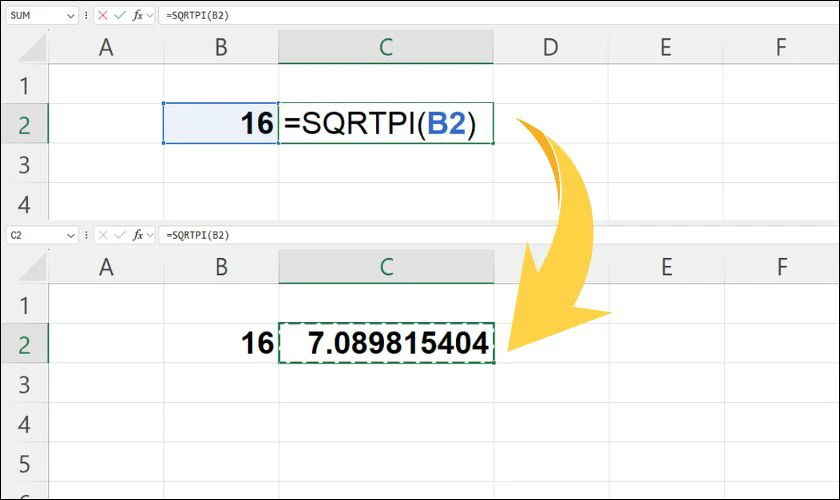Expand the top formula bar fx dropdown arrow
The image size is (840, 500).
coord(150,16)
